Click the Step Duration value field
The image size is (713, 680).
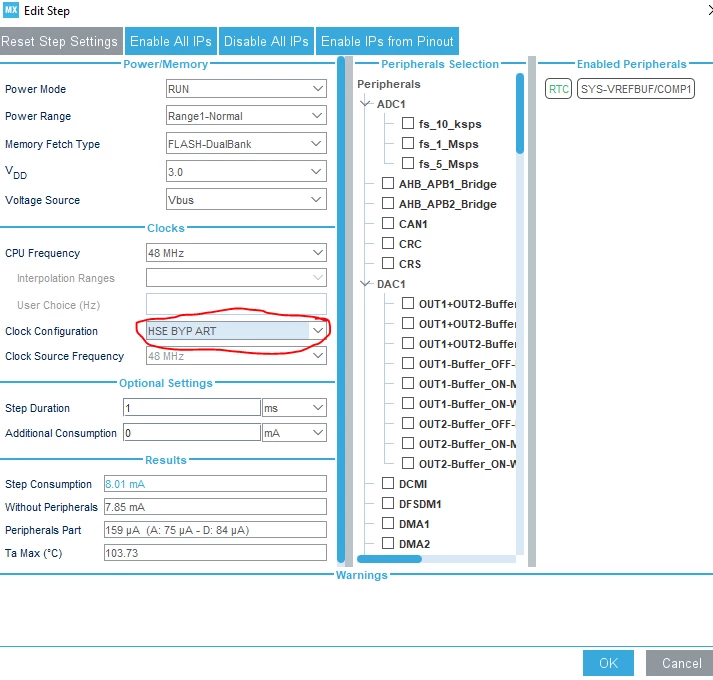[191, 408]
